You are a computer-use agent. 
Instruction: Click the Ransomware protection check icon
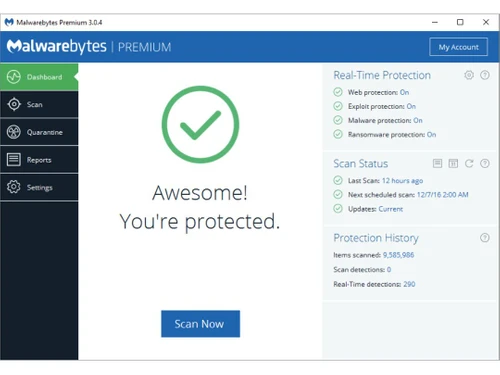coord(338,134)
